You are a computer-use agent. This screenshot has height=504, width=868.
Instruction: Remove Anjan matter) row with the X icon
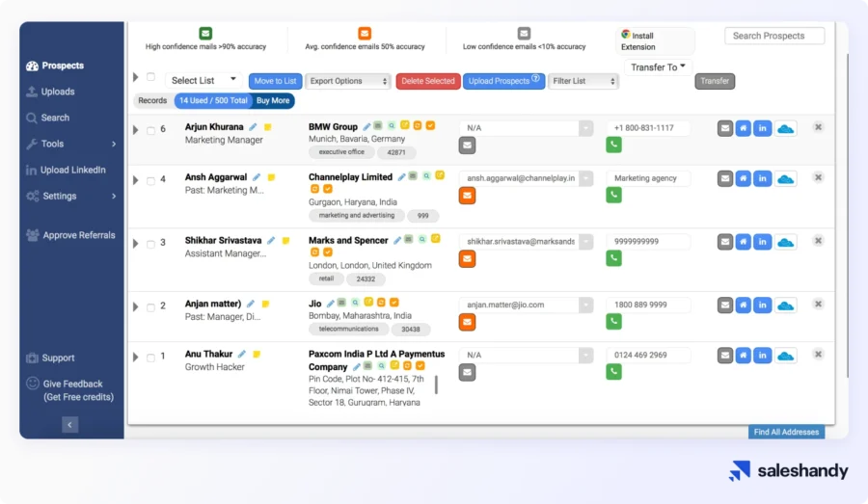pyautogui.click(x=818, y=305)
